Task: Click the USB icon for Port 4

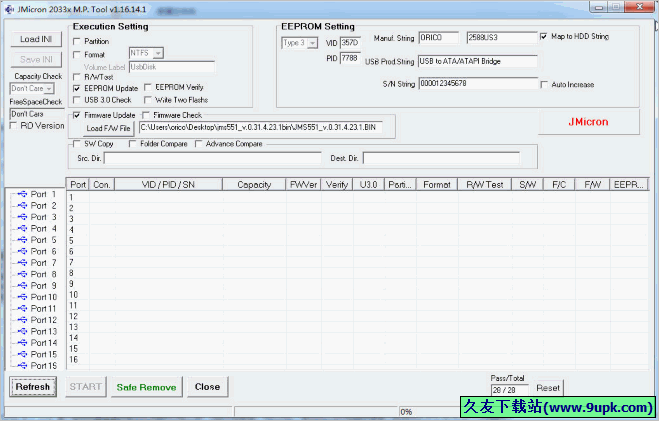Action: pos(22,229)
